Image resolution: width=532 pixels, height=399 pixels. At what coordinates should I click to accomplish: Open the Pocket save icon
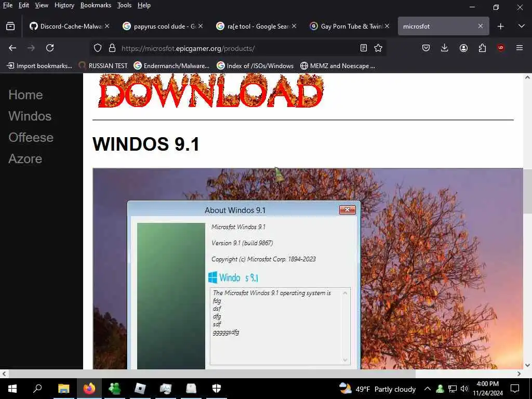point(426,48)
